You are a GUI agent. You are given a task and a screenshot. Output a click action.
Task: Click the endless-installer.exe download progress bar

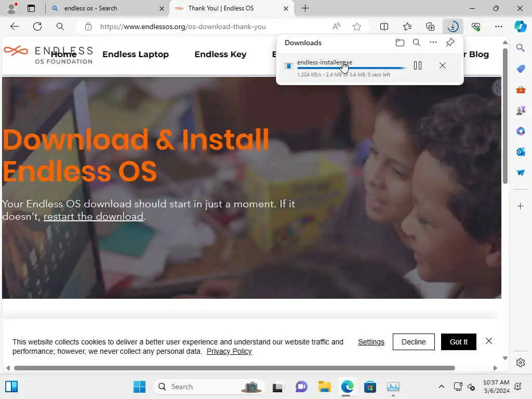[351, 68]
